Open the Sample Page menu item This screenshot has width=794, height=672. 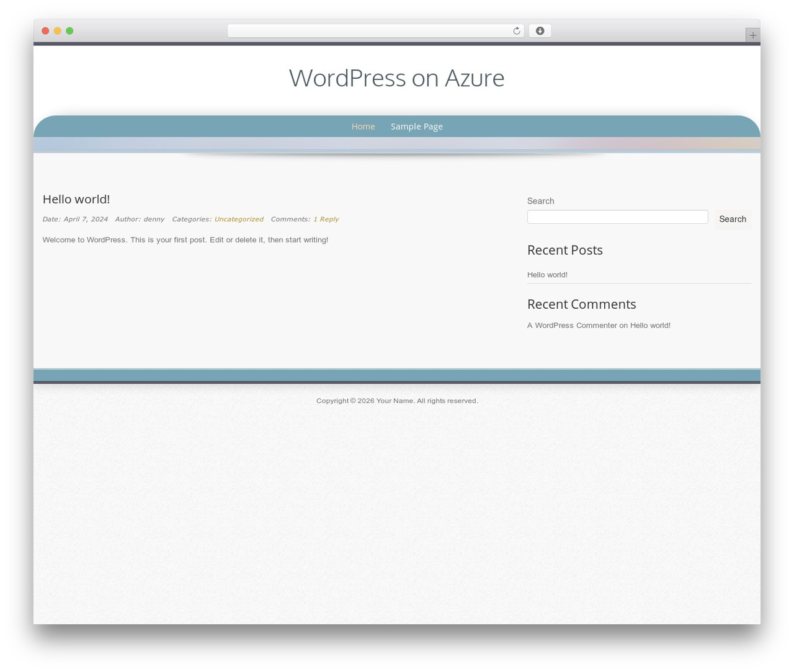tap(417, 126)
